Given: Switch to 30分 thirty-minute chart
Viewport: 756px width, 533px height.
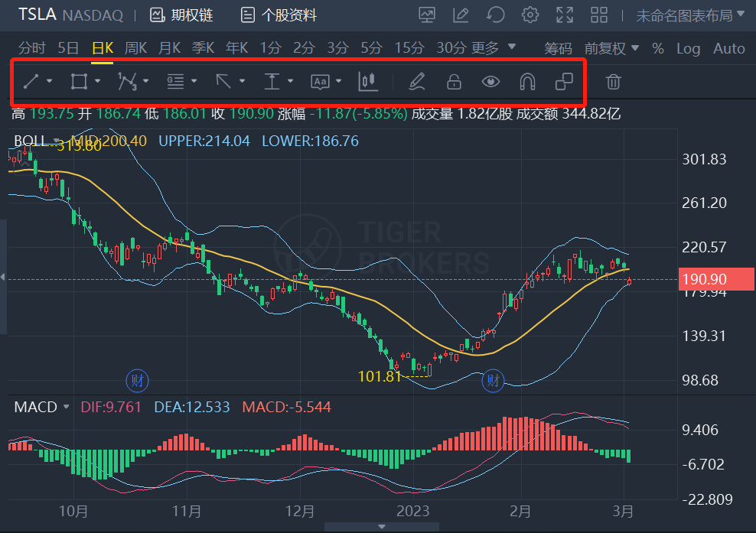Looking at the screenshot, I should [451, 48].
